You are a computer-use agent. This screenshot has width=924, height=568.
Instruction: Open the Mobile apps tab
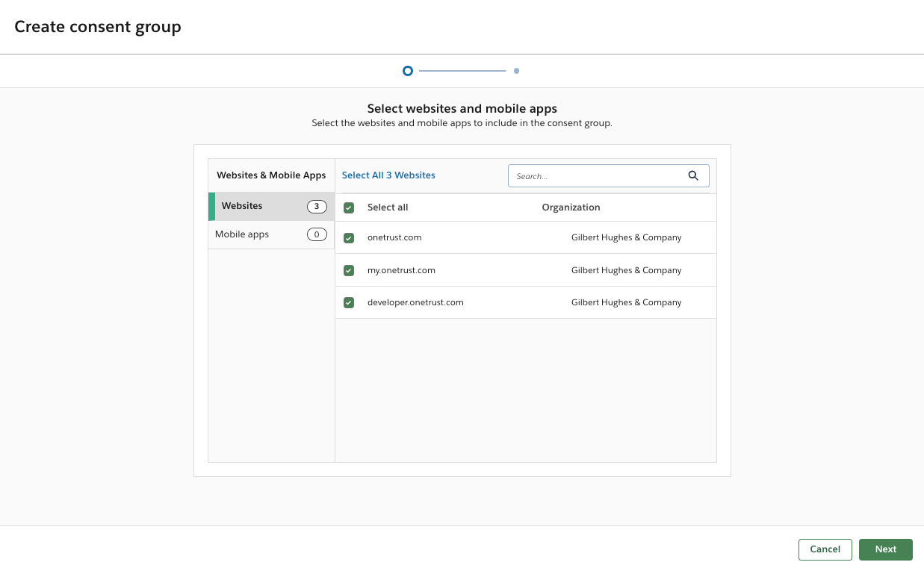tap(242, 234)
